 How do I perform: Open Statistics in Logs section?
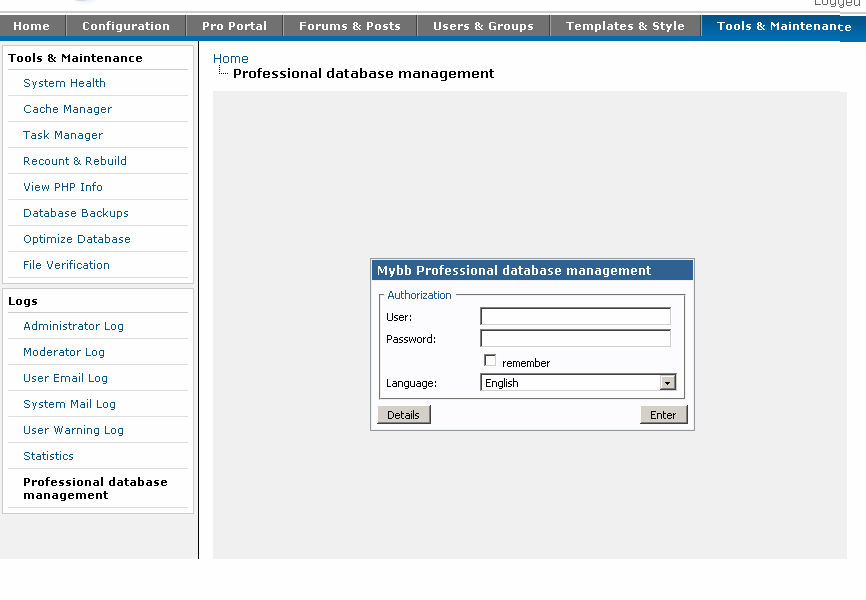click(x=48, y=456)
